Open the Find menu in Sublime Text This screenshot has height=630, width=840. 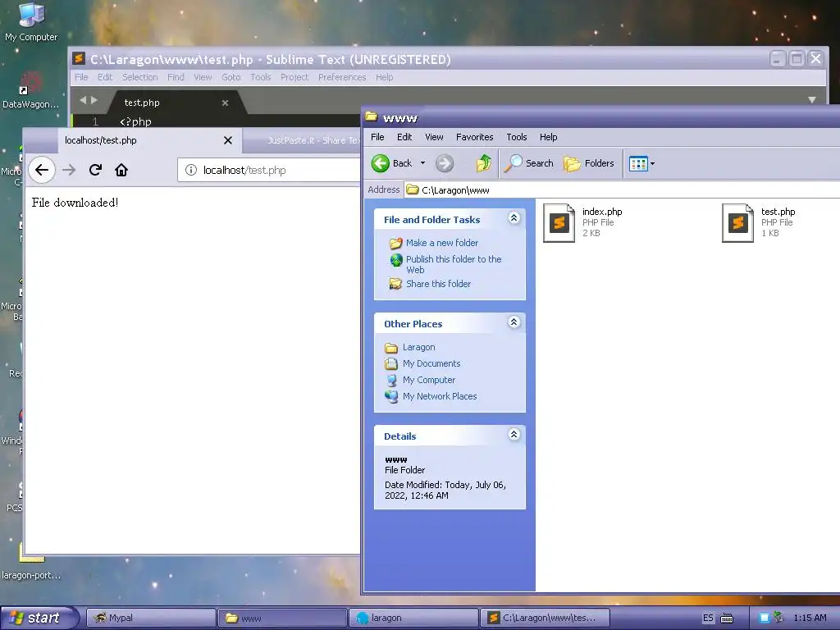click(x=176, y=77)
